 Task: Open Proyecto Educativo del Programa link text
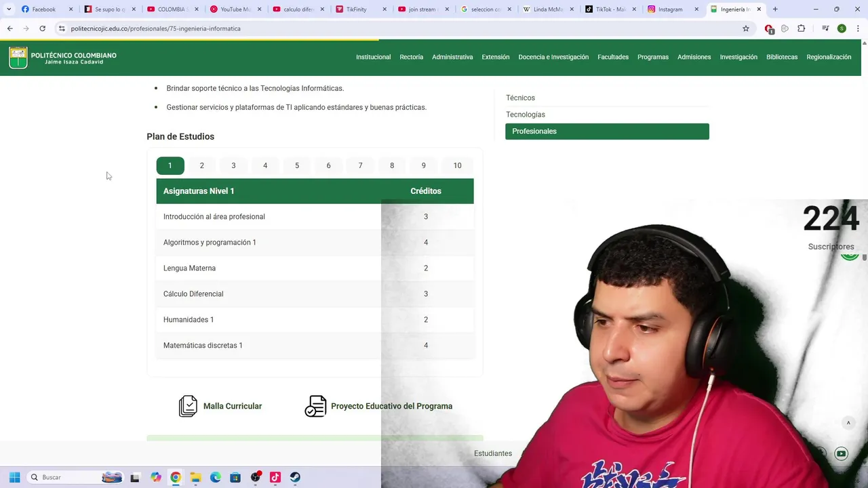(x=391, y=406)
